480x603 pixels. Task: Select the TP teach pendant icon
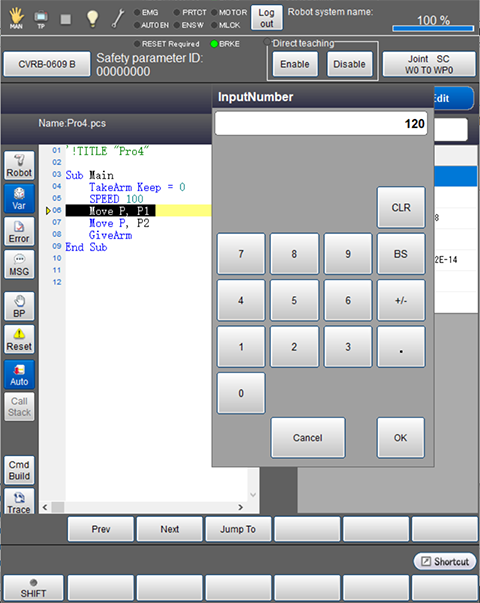point(41,19)
